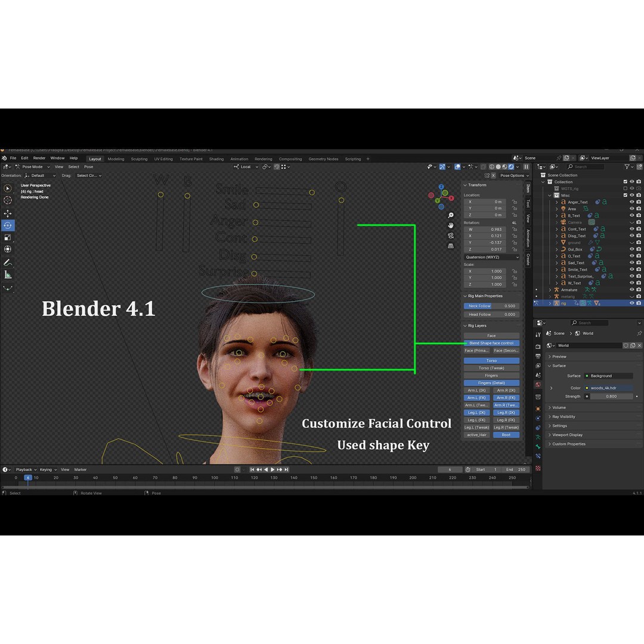Toggle the Fingers (Detail) rig layer

pyautogui.click(x=491, y=383)
